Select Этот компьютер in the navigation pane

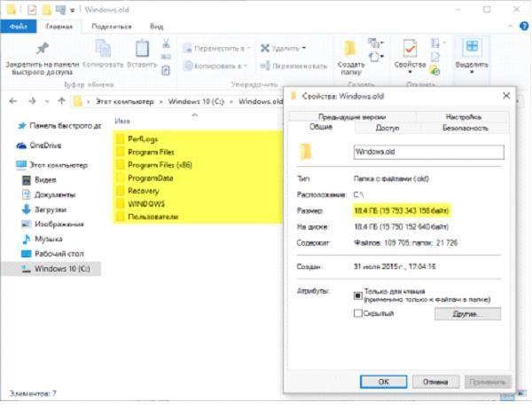pos(52,165)
